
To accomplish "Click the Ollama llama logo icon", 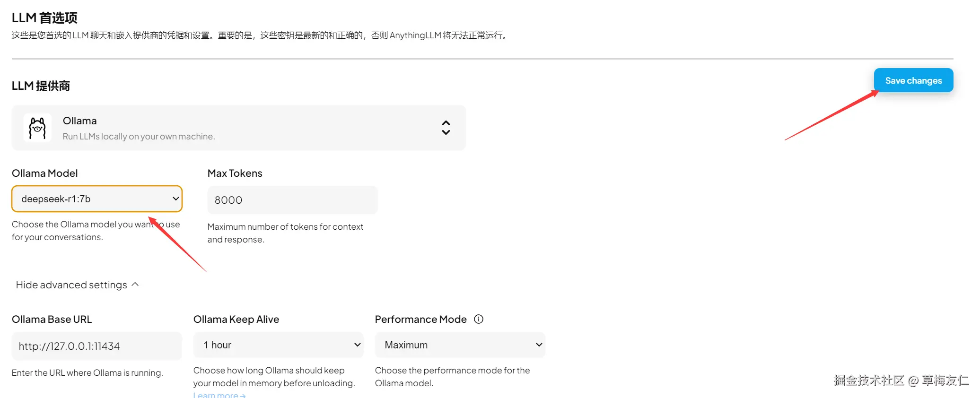I will click(x=37, y=128).
